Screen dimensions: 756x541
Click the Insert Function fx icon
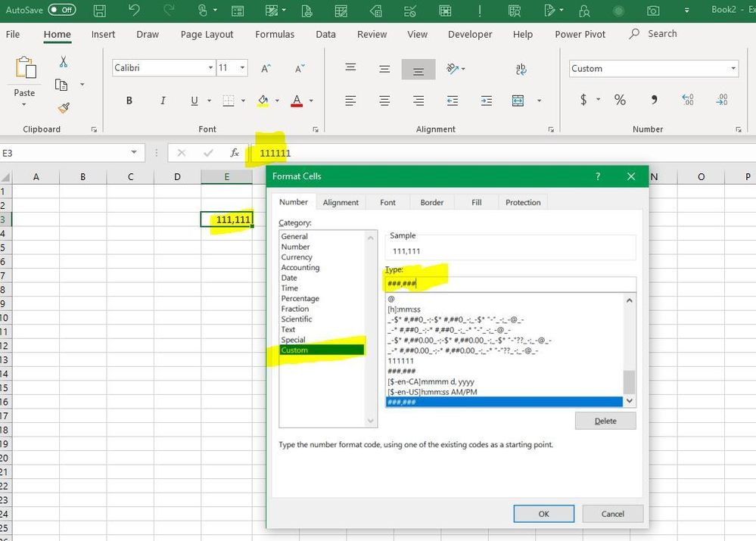(235, 153)
